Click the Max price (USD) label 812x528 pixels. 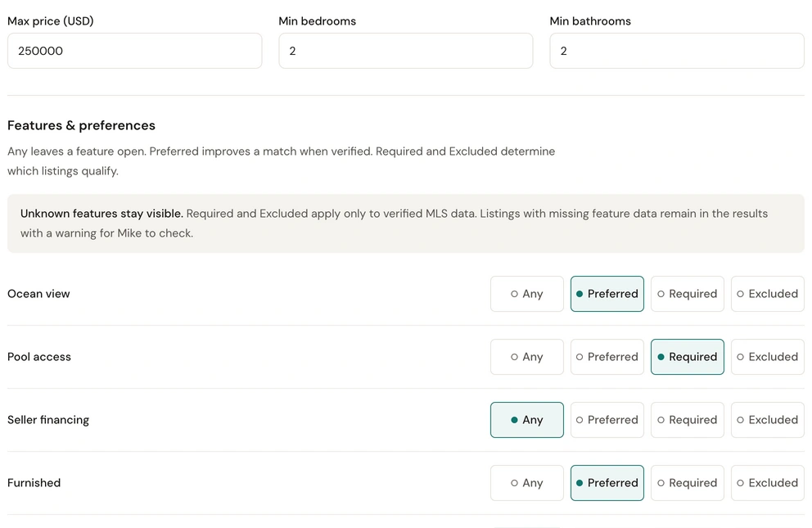[x=50, y=21]
